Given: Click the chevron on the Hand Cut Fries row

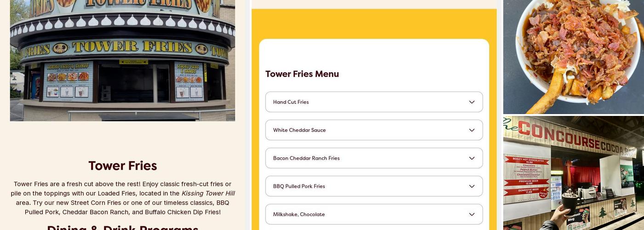Looking at the screenshot, I should pyautogui.click(x=471, y=102).
